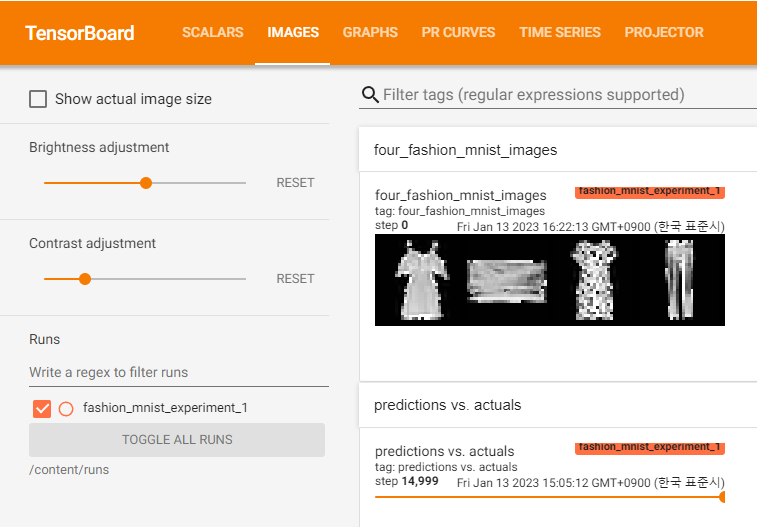Select the IMAGES tab
Viewport: 757px width, 527px height.
pos(293,32)
